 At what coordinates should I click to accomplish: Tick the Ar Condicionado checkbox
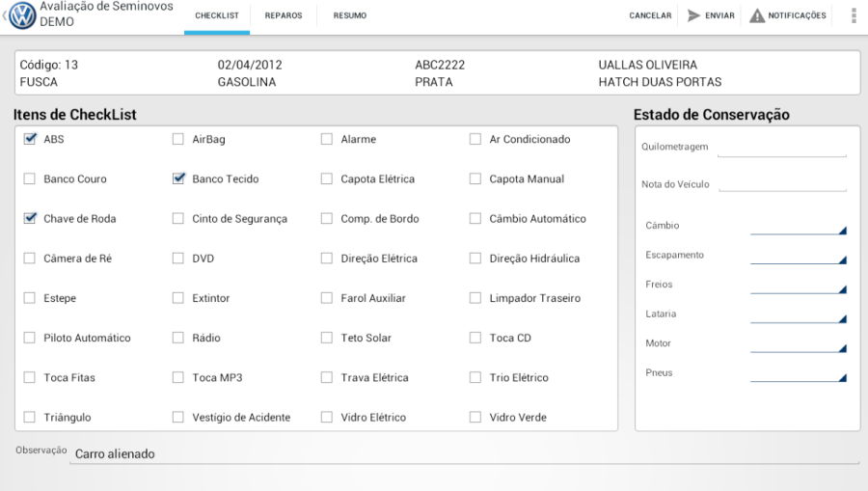pyautogui.click(x=475, y=139)
